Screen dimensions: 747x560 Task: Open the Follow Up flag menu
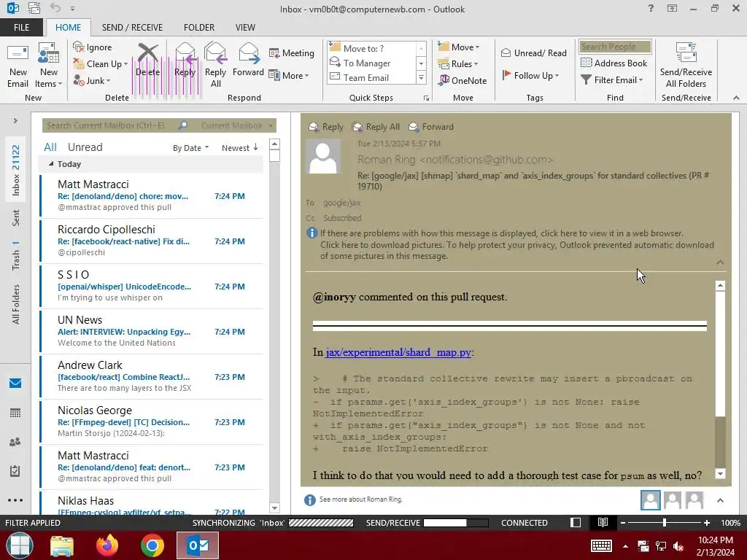pyautogui.click(x=530, y=75)
